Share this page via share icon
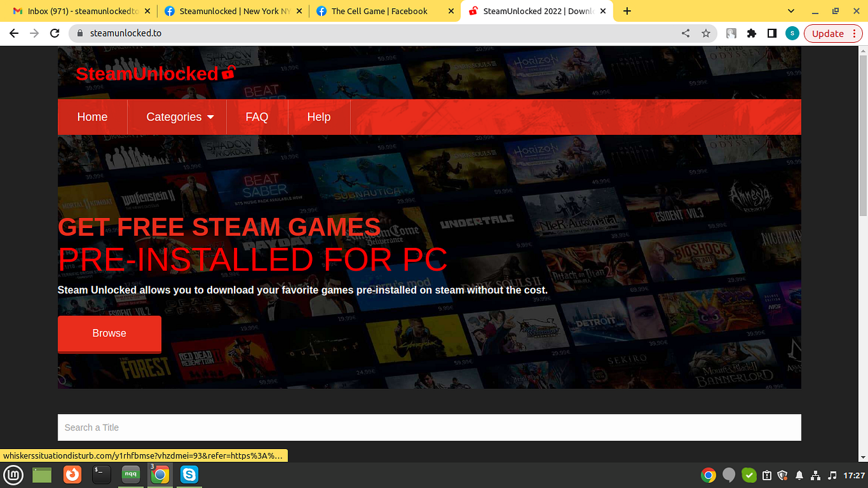The image size is (868, 488). [685, 33]
